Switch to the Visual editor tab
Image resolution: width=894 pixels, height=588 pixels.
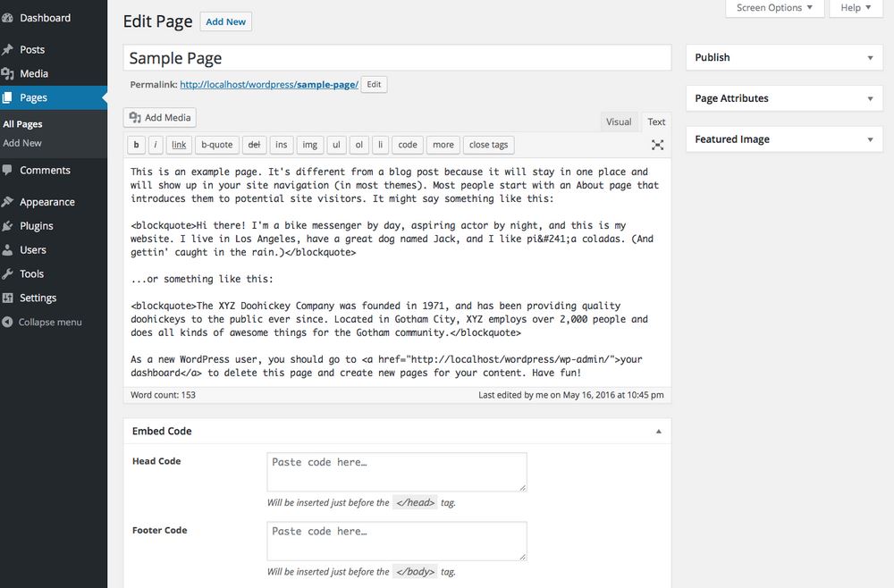(619, 122)
